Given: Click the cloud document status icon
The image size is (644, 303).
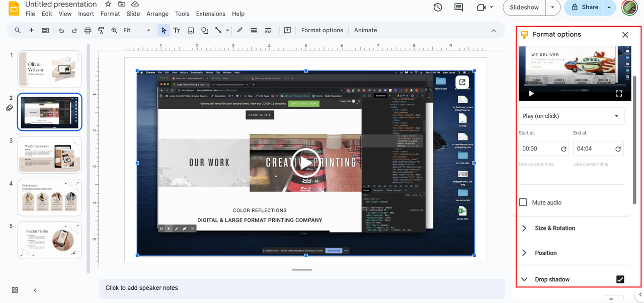Looking at the screenshot, I should (135, 4).
